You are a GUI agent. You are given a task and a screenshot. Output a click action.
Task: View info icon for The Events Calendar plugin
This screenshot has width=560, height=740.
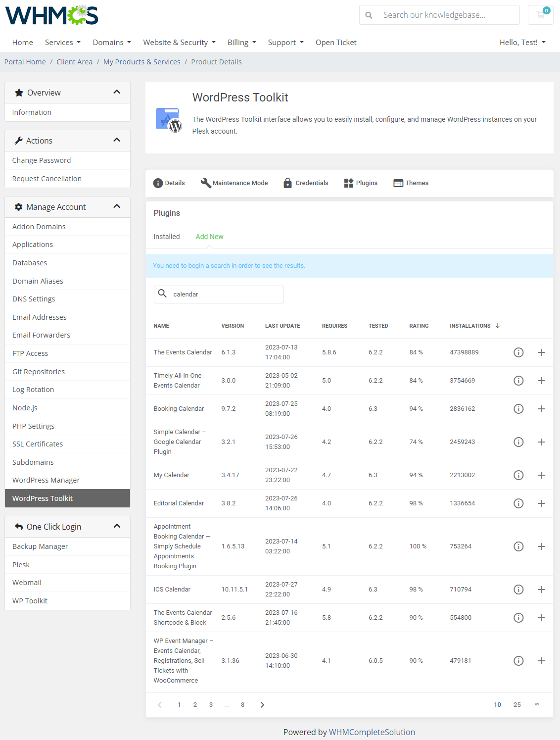click(518, 352)
